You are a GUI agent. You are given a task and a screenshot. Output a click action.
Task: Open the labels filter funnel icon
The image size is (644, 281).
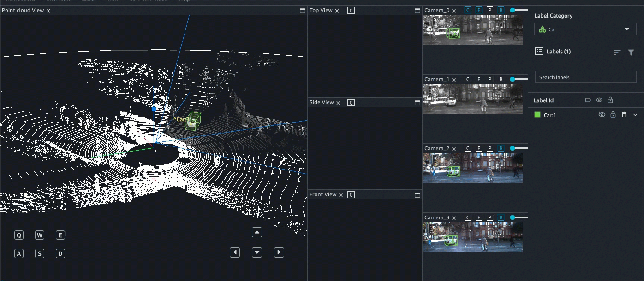click(x=631, y=53)
